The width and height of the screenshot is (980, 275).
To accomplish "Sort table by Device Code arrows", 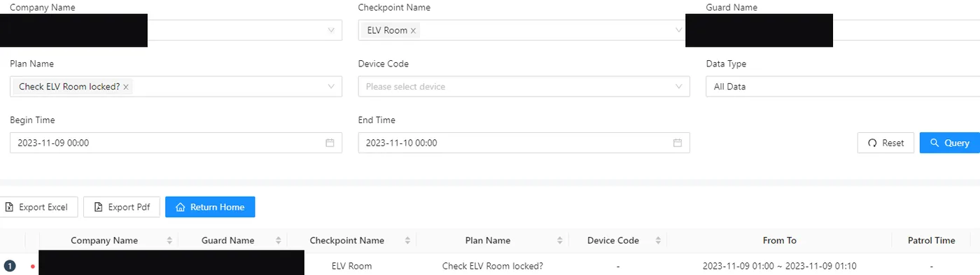I will pos(659,241).
